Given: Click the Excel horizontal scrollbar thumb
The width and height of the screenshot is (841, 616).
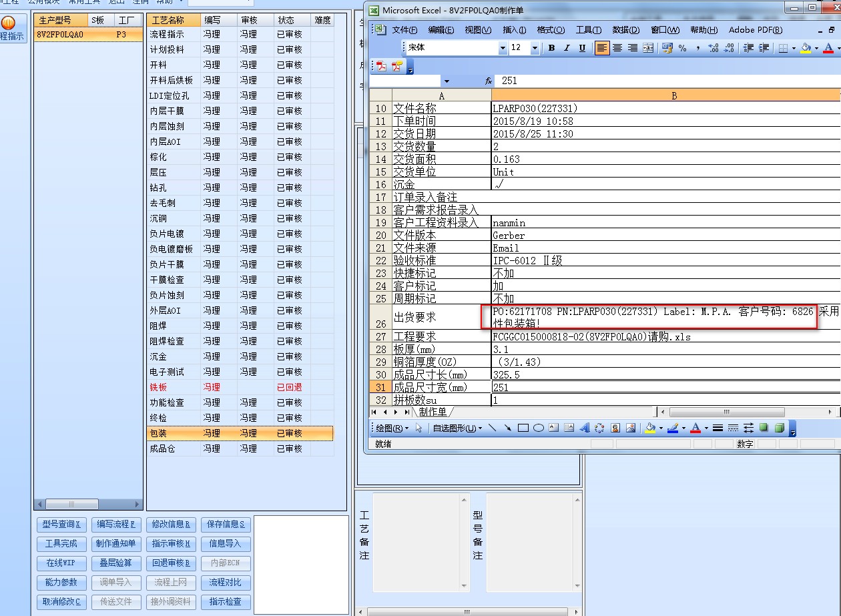Looking at the screenshot, I should click(x=726, y=412).
